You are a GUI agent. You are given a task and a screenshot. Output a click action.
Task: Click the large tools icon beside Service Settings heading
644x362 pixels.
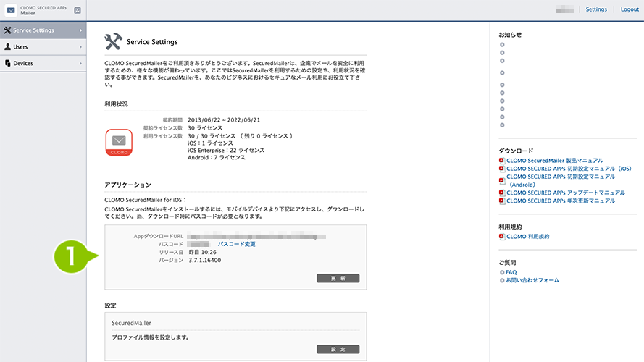[x=113, y=41]
